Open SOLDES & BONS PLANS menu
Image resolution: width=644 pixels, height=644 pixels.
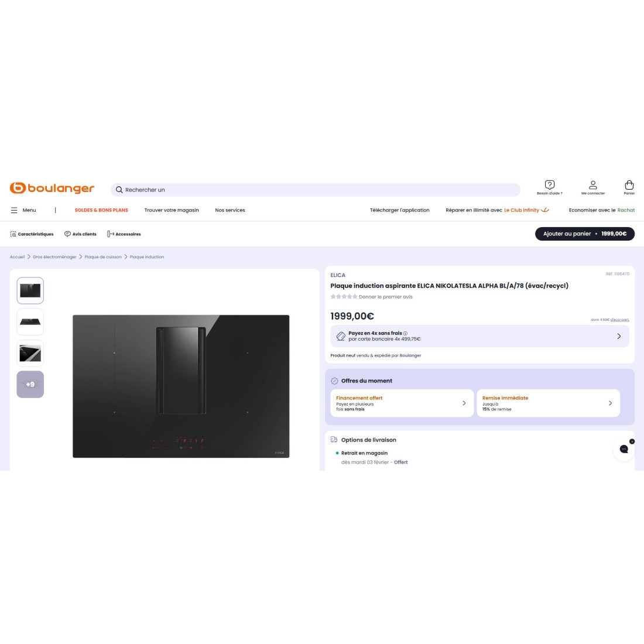pyautogui.click(x=101, y=210)
